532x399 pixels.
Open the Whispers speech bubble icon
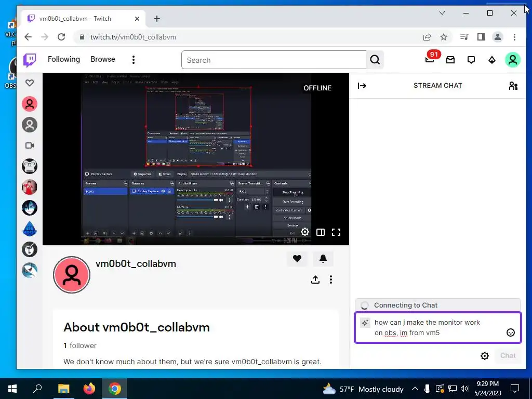pyautogui.click(x=471, y=60)
